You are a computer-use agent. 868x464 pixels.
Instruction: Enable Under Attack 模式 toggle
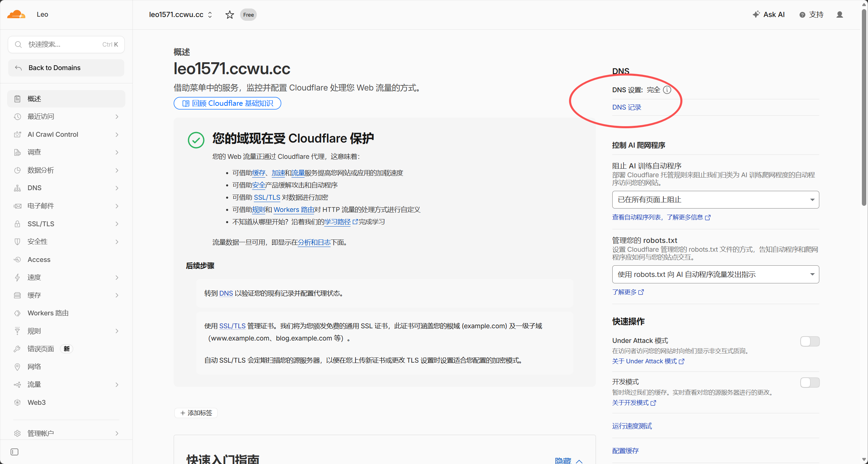(x=809, y=341)
